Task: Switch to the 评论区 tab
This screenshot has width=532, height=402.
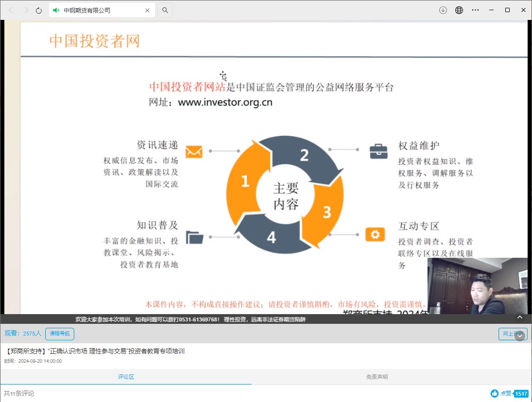Action: coord(126,377)
